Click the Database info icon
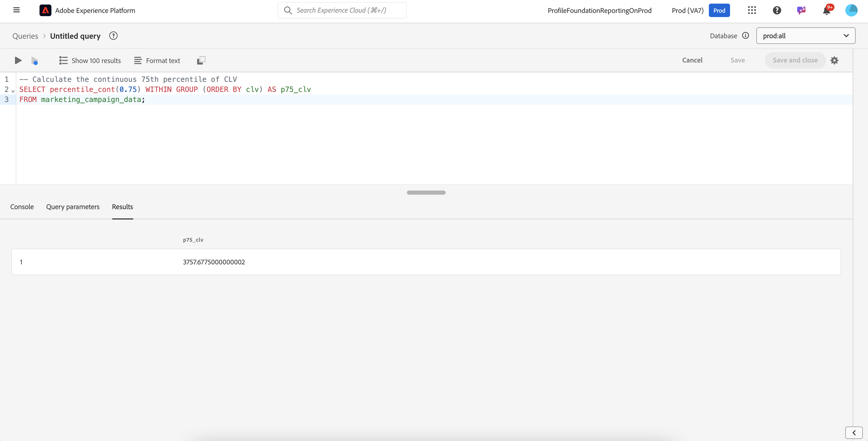 click(x=746, y=36)
